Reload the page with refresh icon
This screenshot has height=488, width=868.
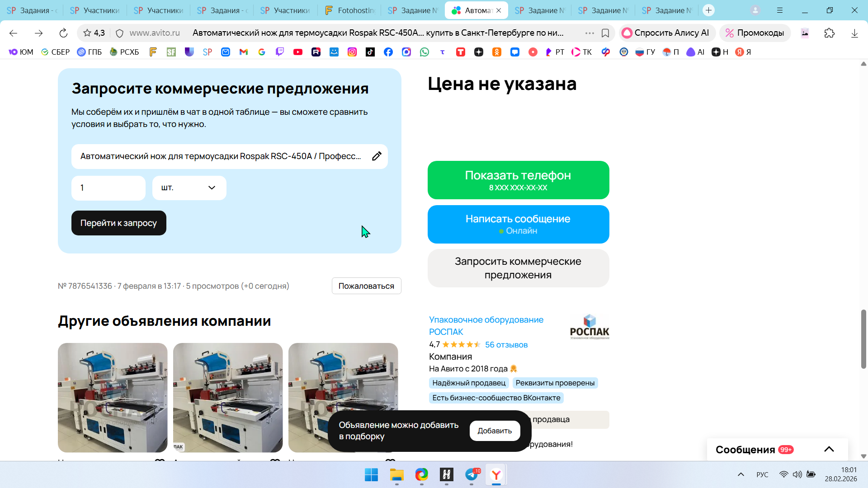(63, 33)
